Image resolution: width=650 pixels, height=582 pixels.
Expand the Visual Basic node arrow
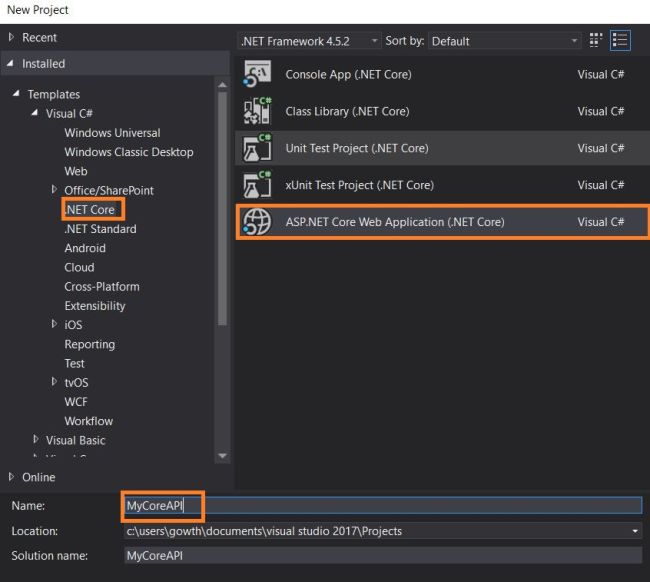coord(36,439)
